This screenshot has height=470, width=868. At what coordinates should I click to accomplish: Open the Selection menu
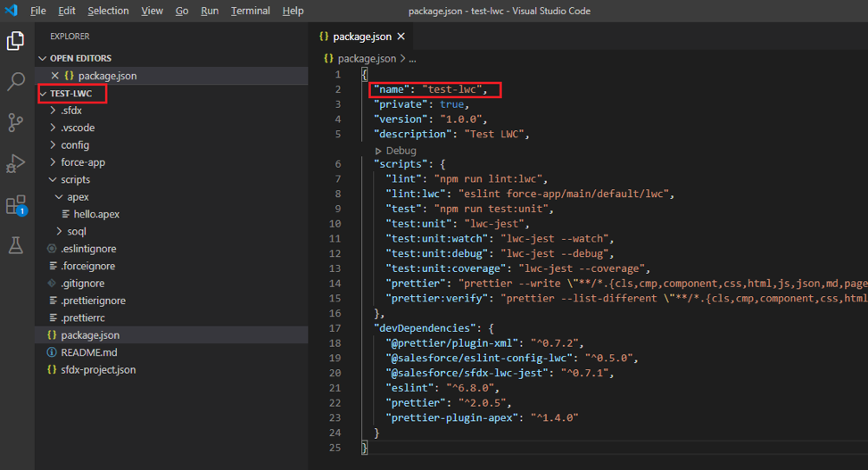click(x=108, y=11)
